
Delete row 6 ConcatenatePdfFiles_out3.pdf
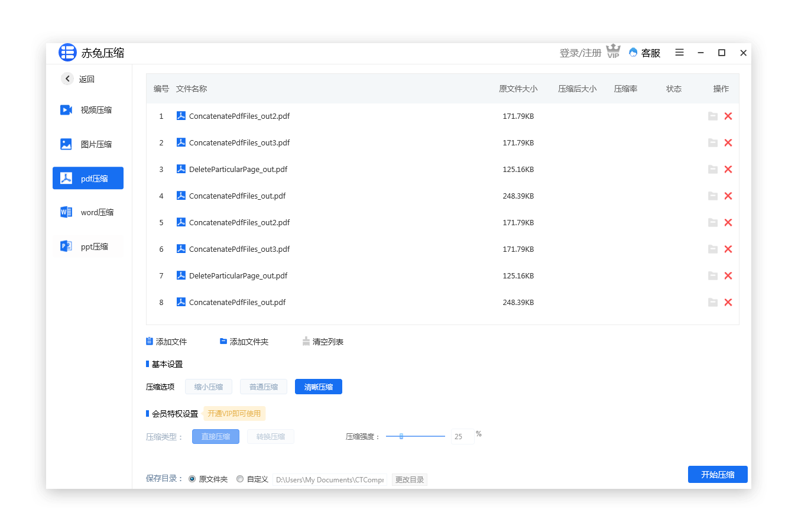click(x=728, y=249)
